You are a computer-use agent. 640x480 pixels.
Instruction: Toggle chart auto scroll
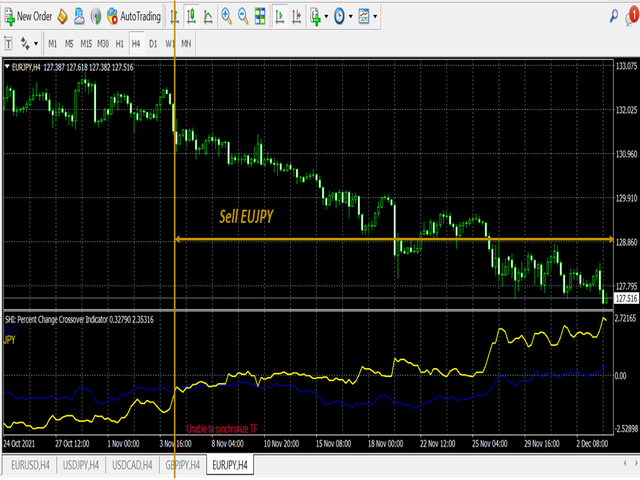point(279,16)
